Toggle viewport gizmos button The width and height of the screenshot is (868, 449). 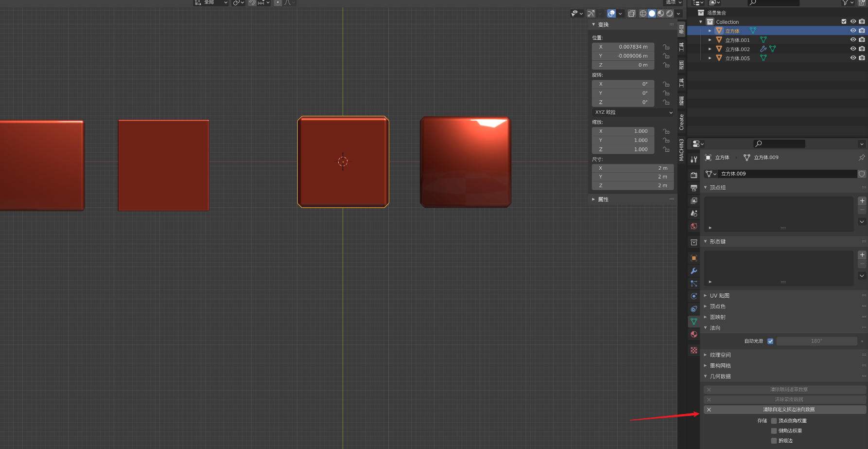tap(591, 14)
